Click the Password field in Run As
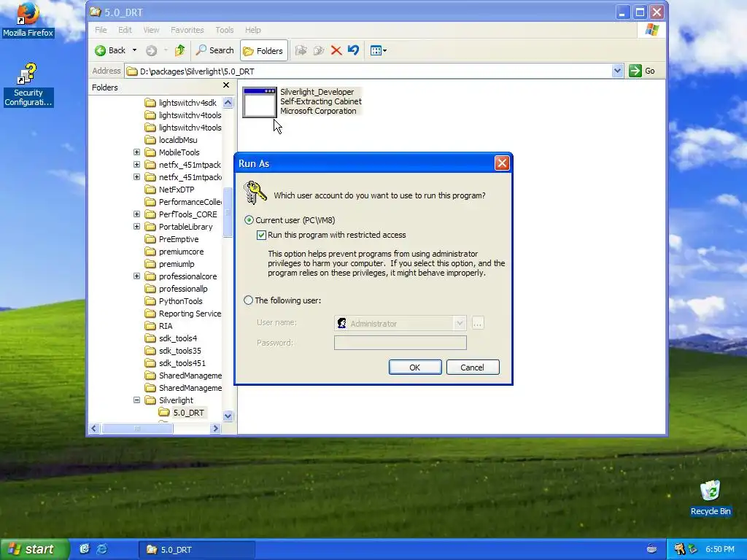747x560 pixels. point(400,343)
